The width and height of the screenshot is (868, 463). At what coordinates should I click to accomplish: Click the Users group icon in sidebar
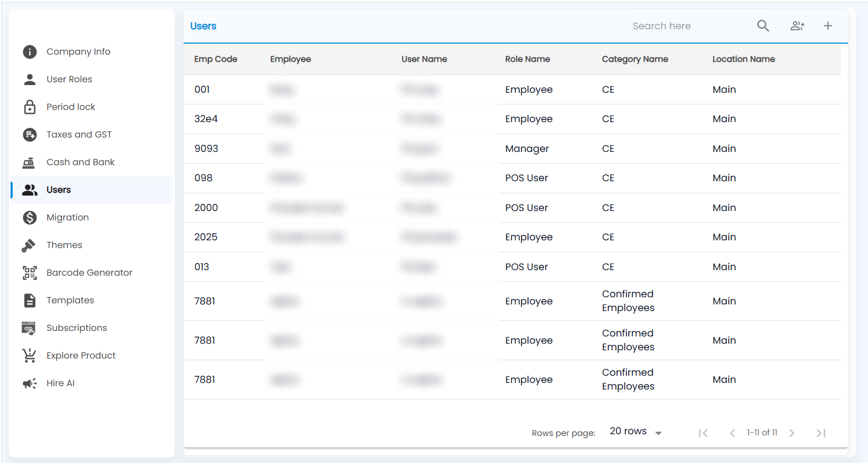pyautogui.click(x=30, y=190)
